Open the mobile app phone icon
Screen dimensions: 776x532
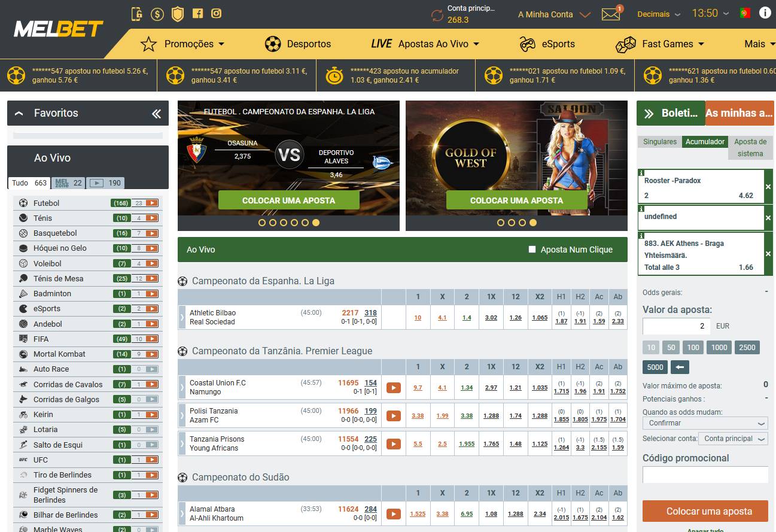tap(137, 14)
